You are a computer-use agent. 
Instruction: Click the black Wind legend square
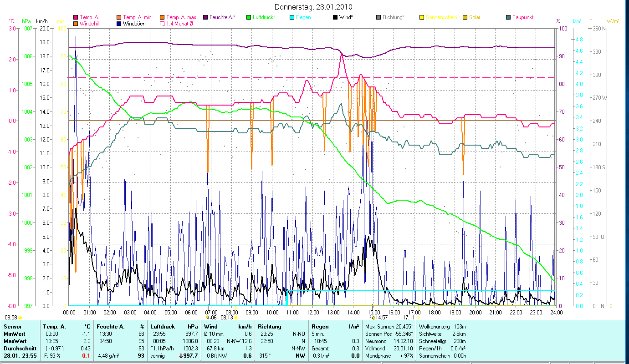pos(335,18)
